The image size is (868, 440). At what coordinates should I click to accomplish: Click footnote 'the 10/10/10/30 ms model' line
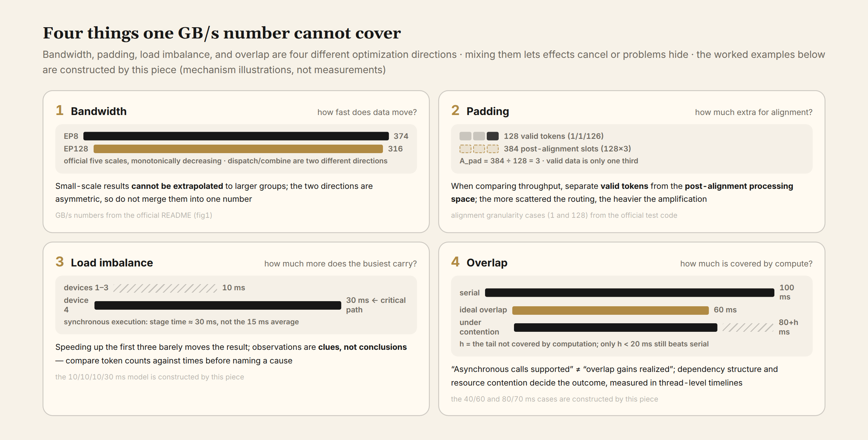click(150, 377)
